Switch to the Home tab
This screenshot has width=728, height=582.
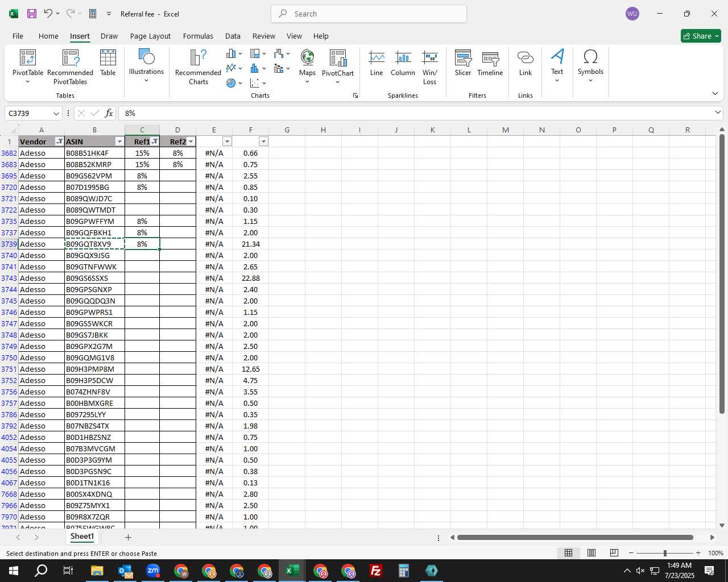[x=48, y=36]
